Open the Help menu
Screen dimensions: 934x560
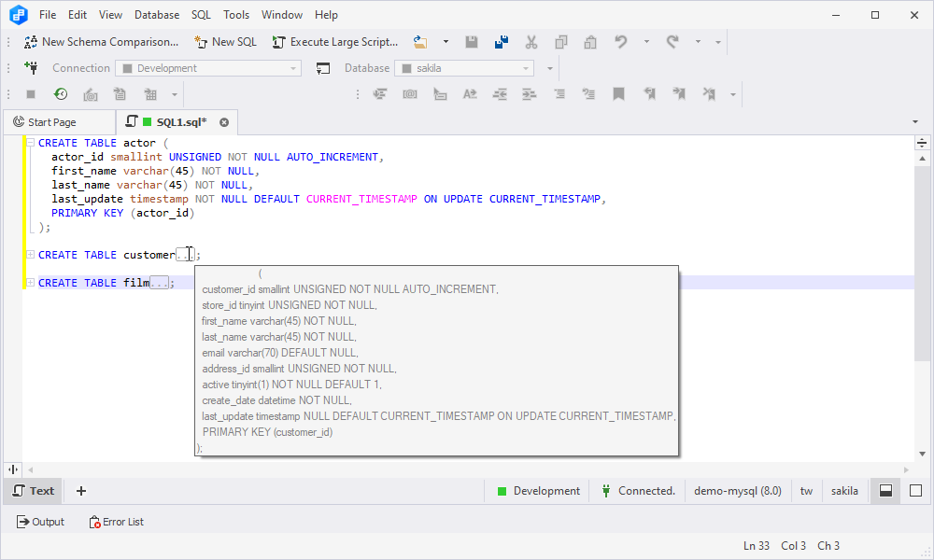point(326,15)
